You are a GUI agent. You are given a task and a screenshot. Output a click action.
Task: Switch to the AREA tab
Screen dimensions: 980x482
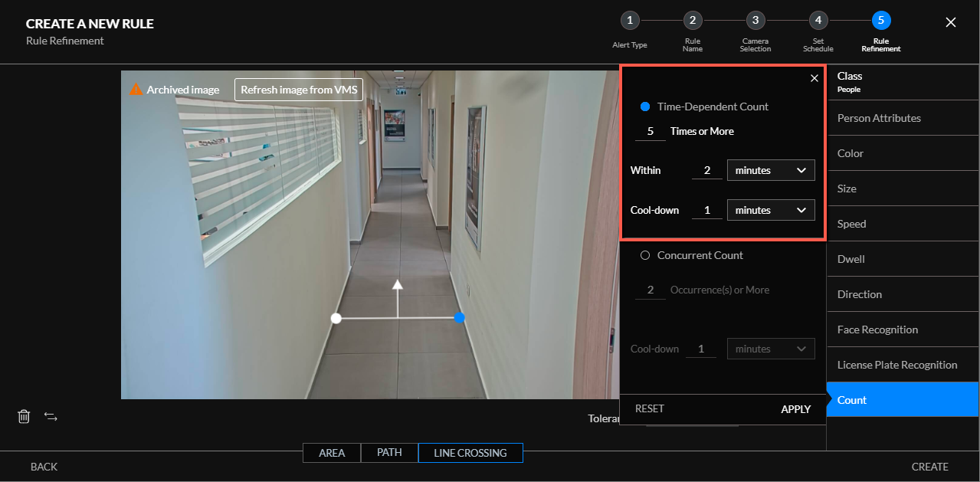332,453
